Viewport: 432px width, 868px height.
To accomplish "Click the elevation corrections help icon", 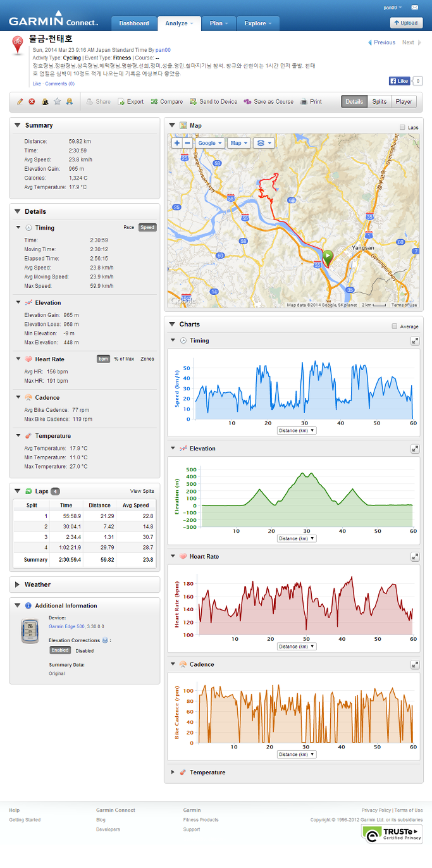I will pos(105,640).
